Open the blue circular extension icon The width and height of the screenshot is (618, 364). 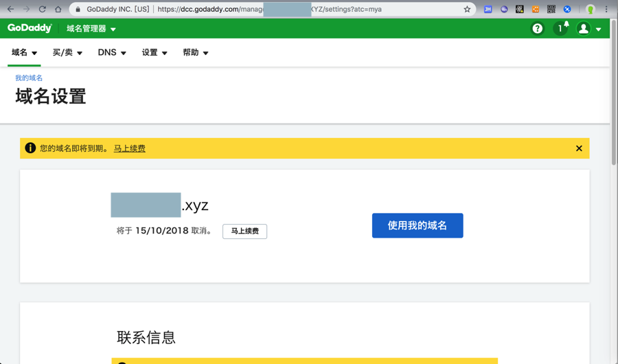click(567, 9)
